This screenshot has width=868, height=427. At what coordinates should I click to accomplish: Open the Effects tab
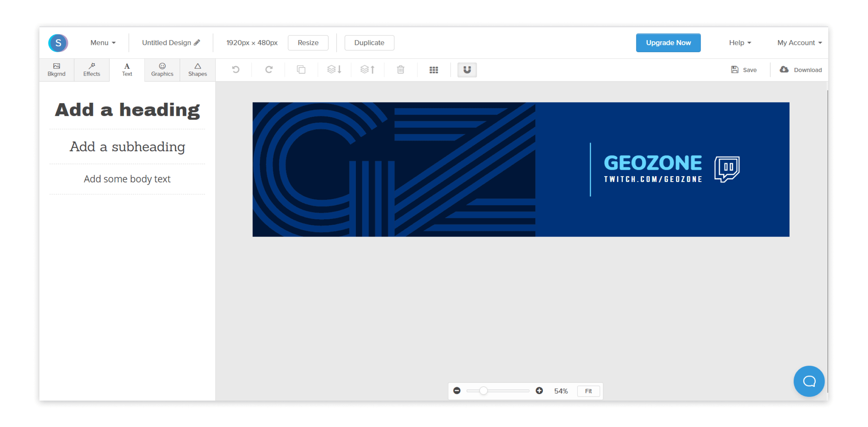click(x=92, y=70)
